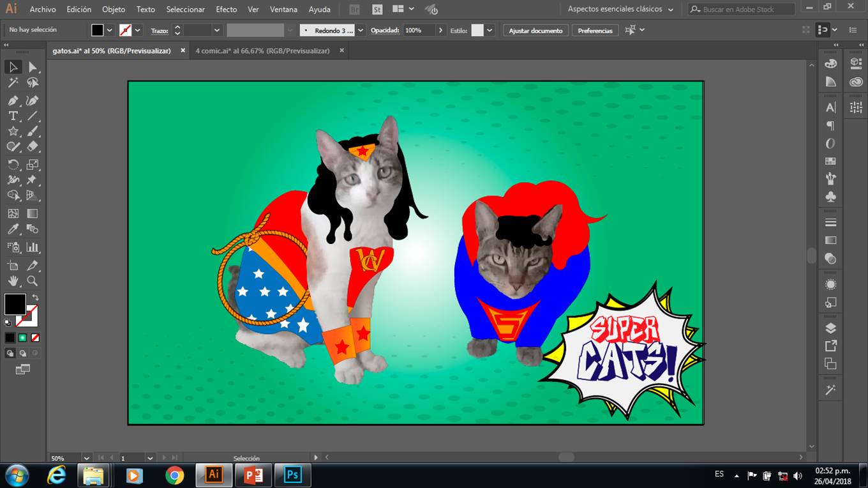This screenshot has width=868, height=488.
Task: Select the Shaper tool
Action: (13, 147)
